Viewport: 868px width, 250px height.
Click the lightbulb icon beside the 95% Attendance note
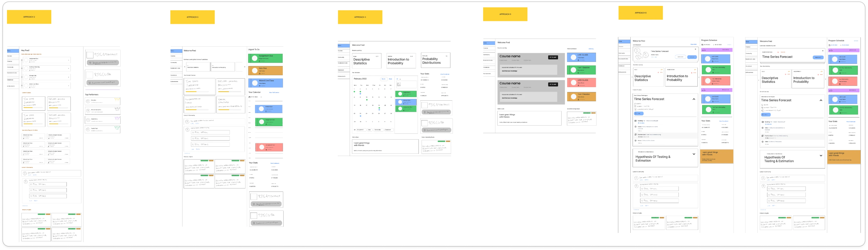coord(90,62)
